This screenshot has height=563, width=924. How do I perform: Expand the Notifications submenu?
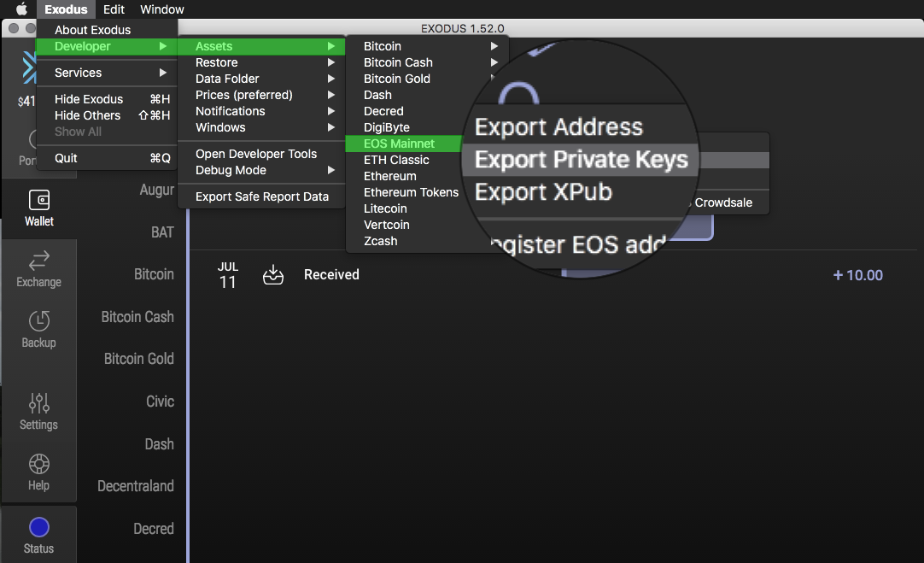pyautogui.click(x=261, y=111)
